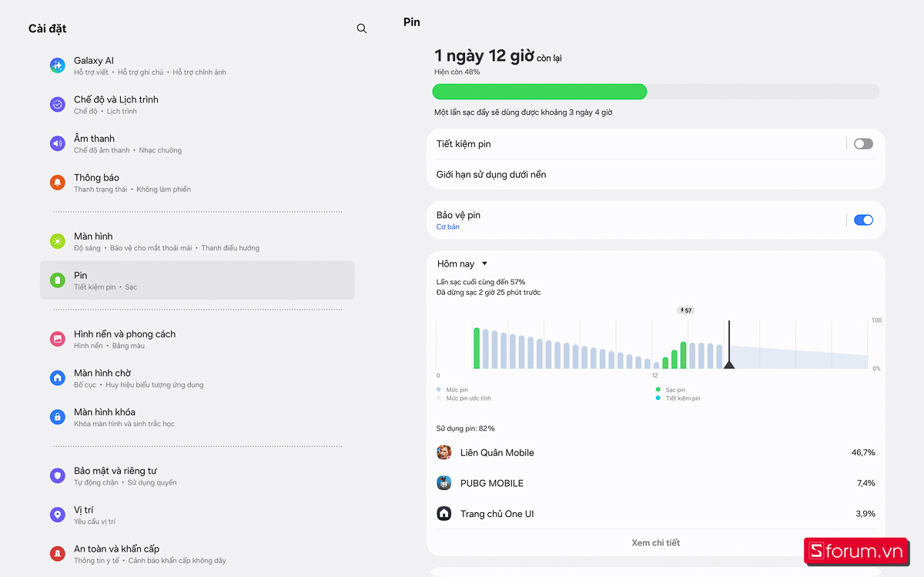Open the settings search magnifier icon

tap(362, 29)
